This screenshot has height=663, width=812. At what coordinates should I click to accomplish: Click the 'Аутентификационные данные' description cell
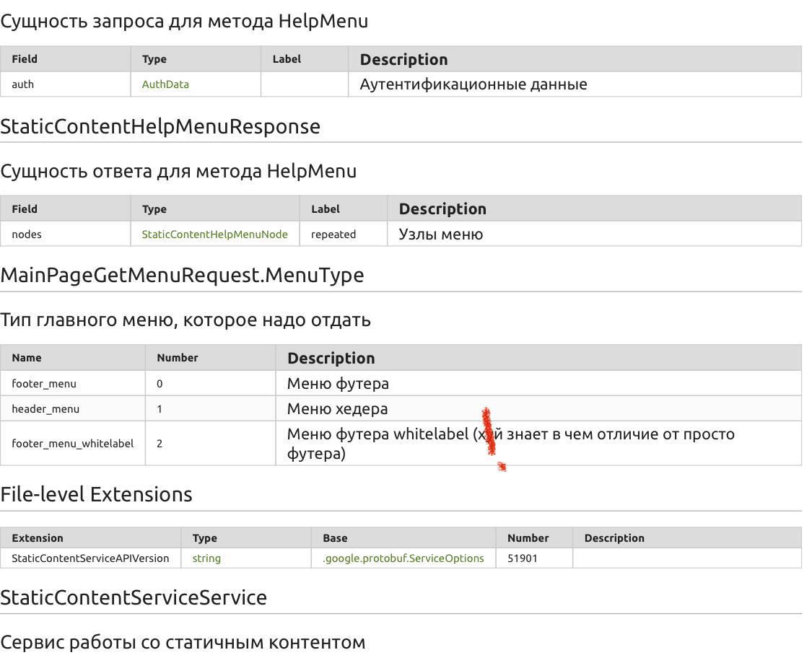pyautogui.click(x=473, y=84)
